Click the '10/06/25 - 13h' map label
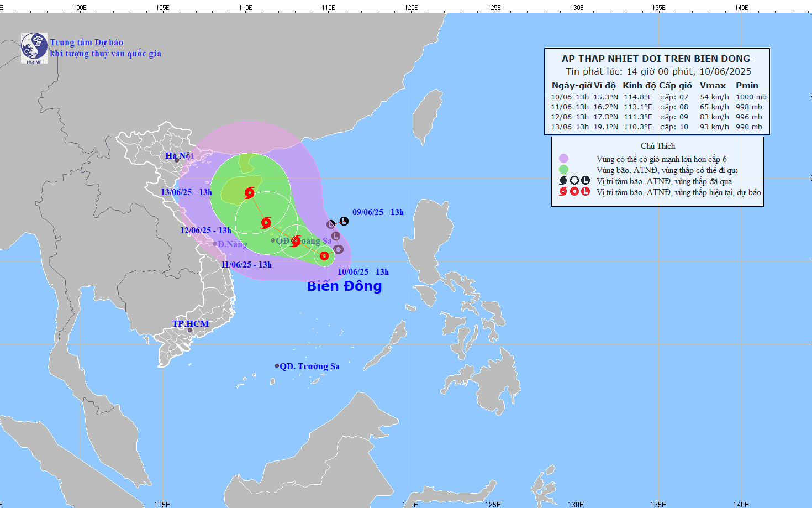 click(363, 272)
